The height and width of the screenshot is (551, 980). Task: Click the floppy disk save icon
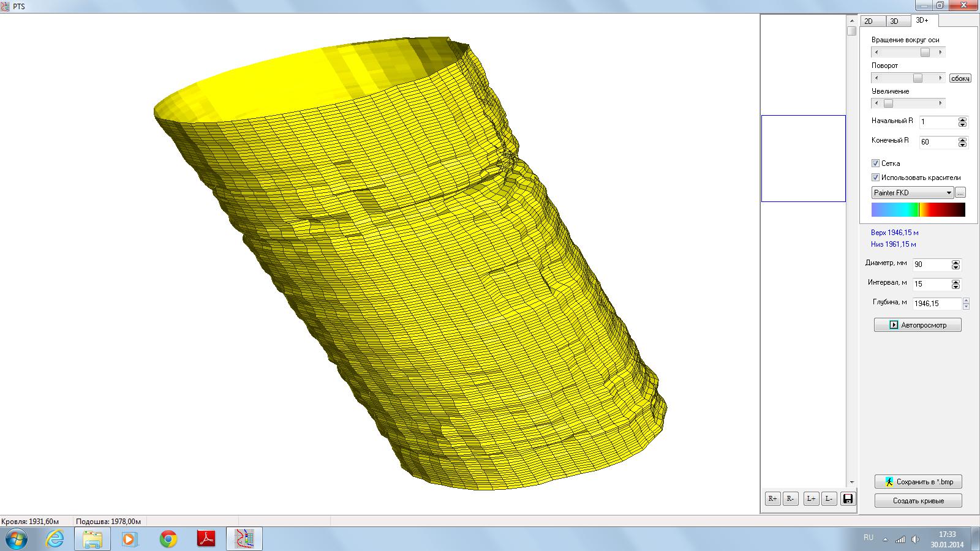(848, 499)
